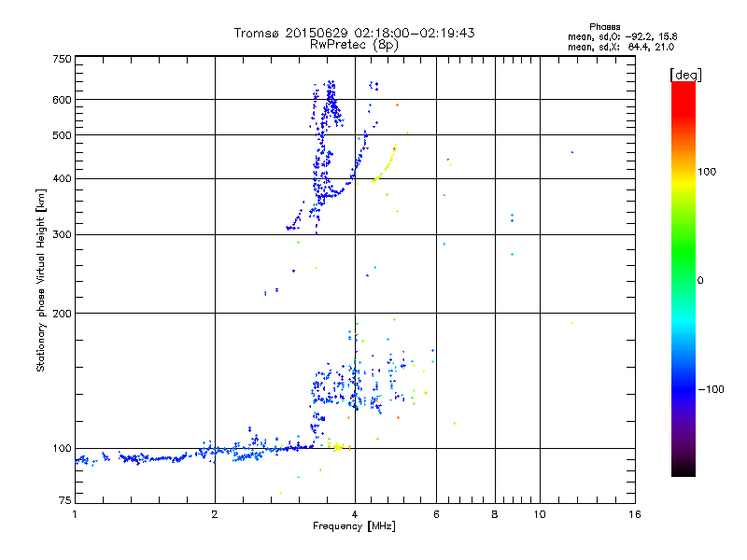747x560 pixels.
Task: Click x-axis tick label '16'
Action: click(635, 514)
